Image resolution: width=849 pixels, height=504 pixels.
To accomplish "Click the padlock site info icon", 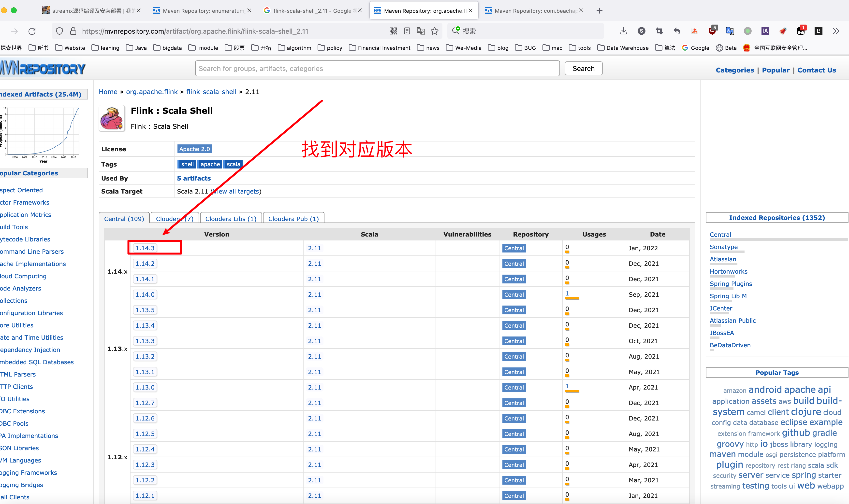I will tap(73, 31).
